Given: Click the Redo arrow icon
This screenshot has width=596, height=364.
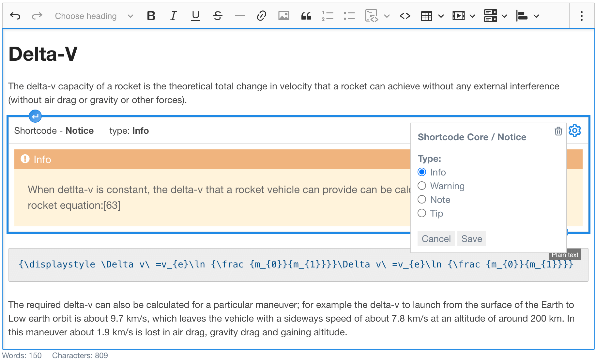Looking at the screenshot, I should point(37,16).
